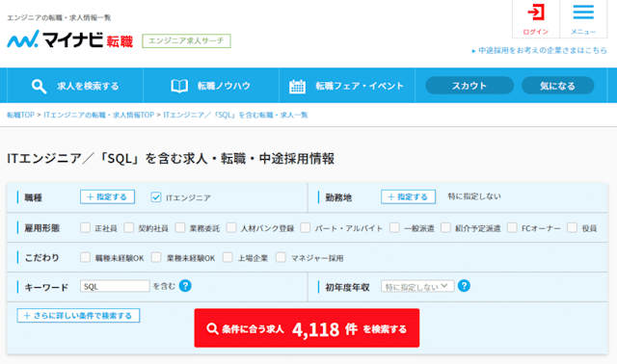Viewport: 617px width, 364px height.
Task: Check the 上場企業 checkbox
Action: 228,257
